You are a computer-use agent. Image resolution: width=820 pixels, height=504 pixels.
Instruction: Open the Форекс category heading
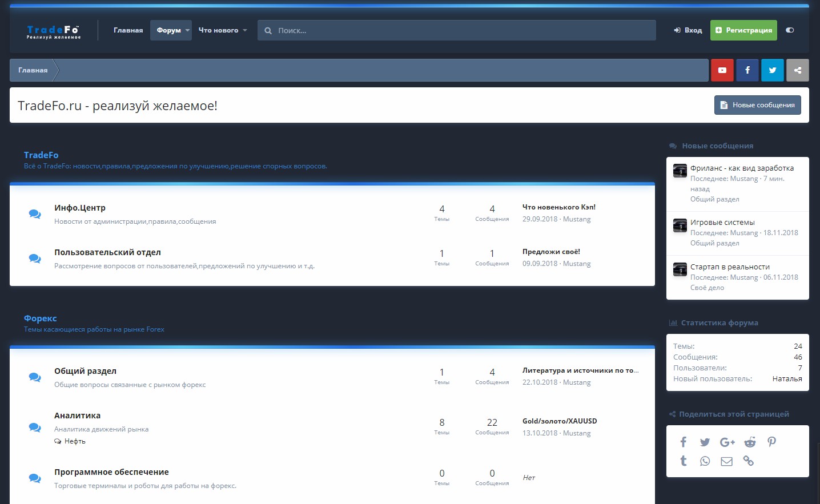point(41,318)
